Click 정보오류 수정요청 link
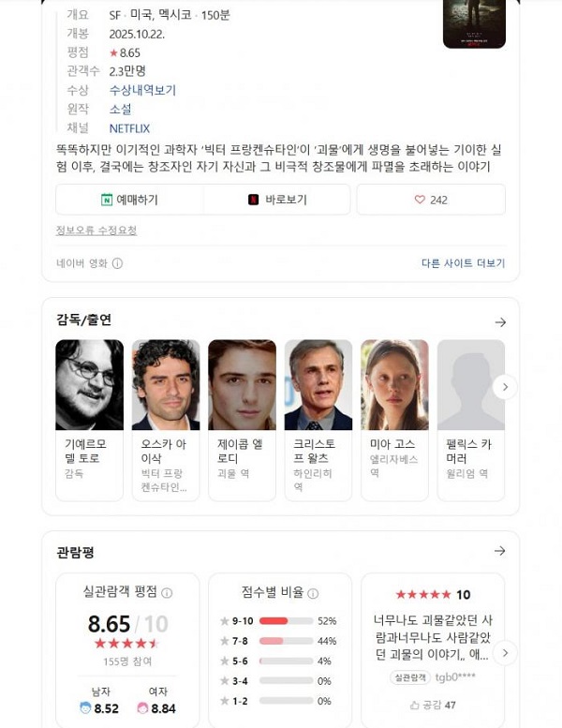The width and height of the screenshot is (562, 728). coord(96,230)
